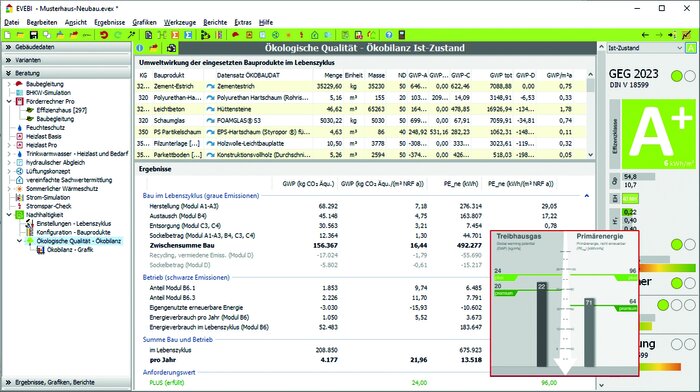
Task: Click the blue info icon beside title
Action: click(x=140, y=48)
